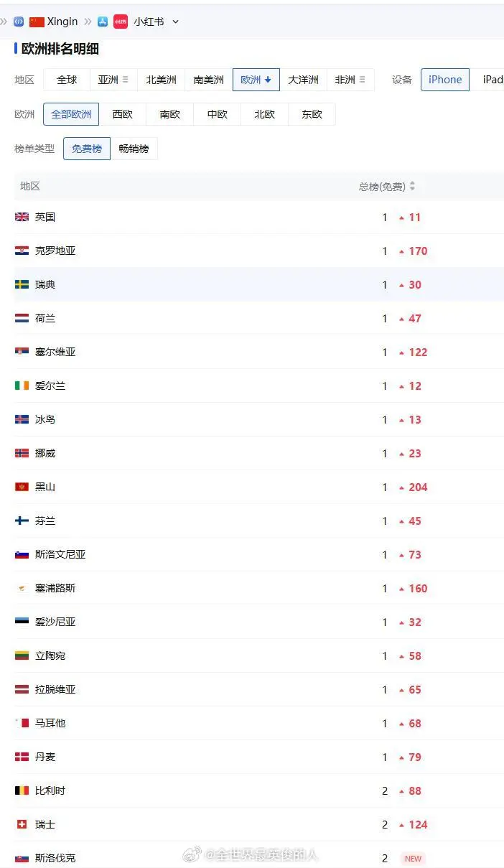The image size is (504, 868).
Task: Expand the 小红书 app dropdown arrow
Action: (175, 22)
